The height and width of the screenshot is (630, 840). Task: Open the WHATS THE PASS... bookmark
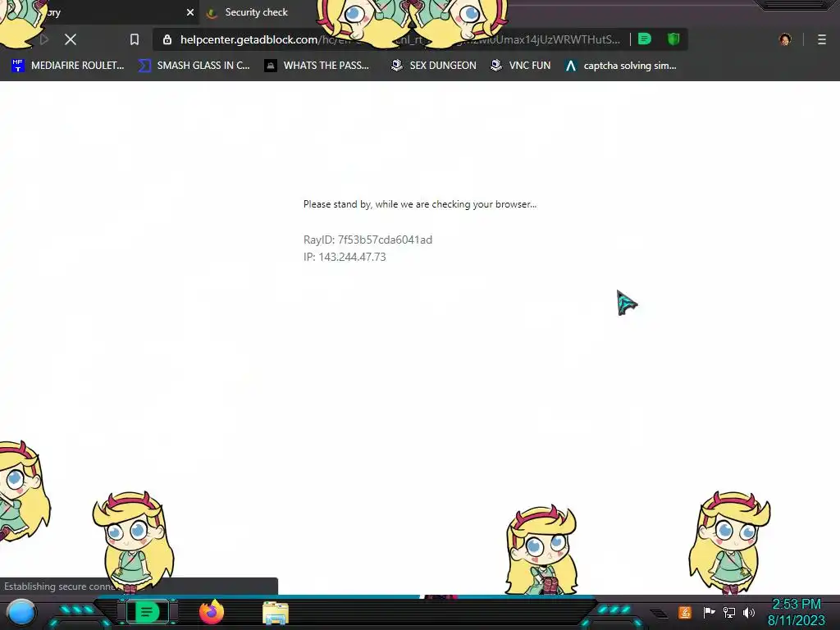tap(317, 66)
